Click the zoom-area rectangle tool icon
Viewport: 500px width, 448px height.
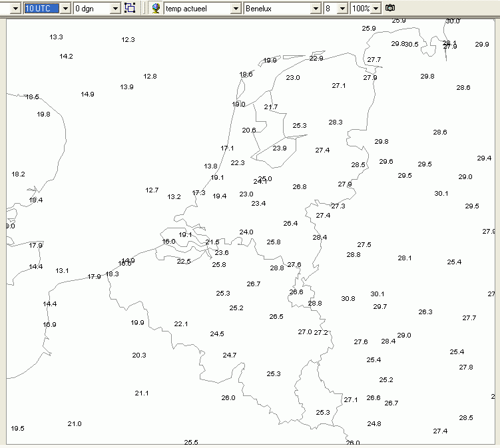(x=130, y=8)
